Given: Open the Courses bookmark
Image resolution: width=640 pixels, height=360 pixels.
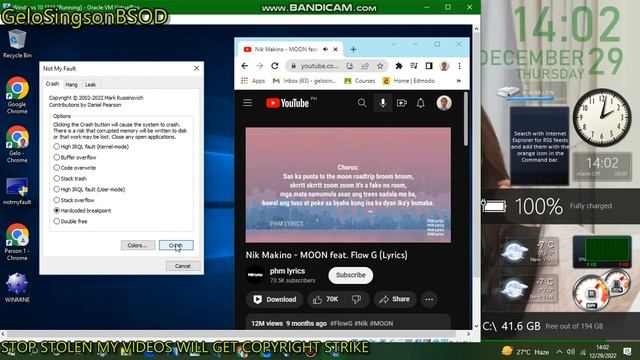Looking at the screenshot, I should point(360,81).
